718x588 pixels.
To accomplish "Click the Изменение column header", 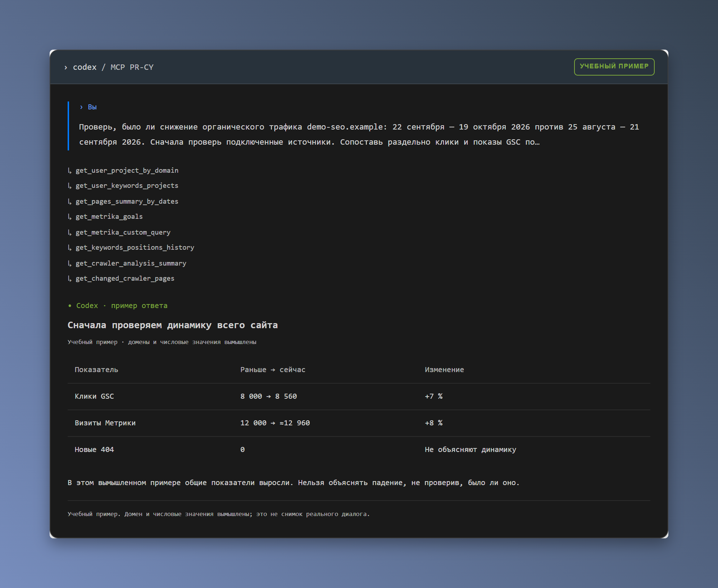I will pos(444,370).
